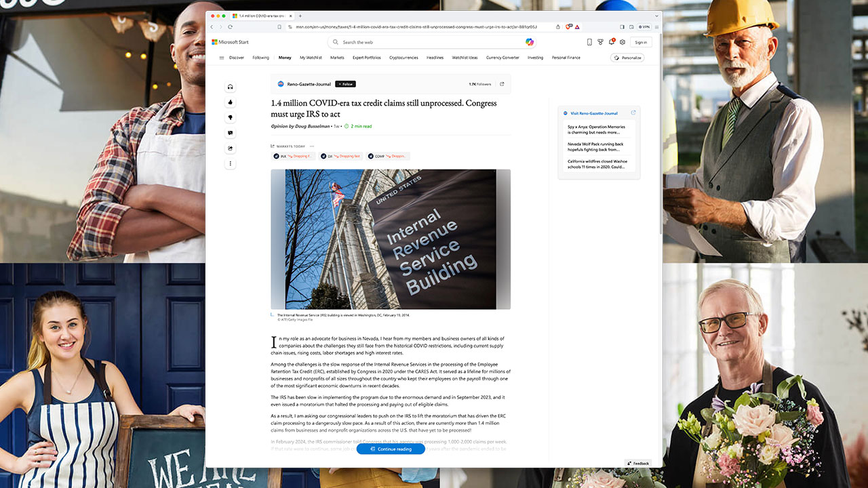This screenshot has width=868, height=488.
Task: Open the browser hamburger menu icon
Action: tap(656, 26)
